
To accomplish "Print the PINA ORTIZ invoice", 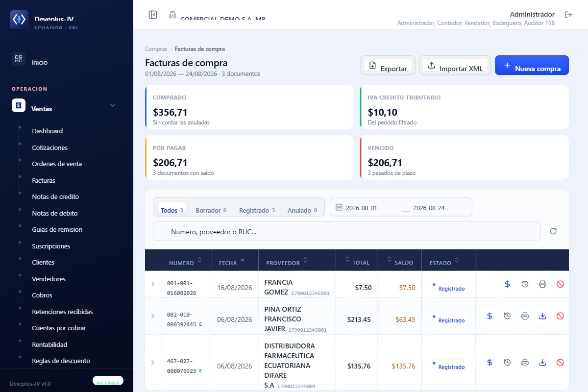I will click(525, 316).
